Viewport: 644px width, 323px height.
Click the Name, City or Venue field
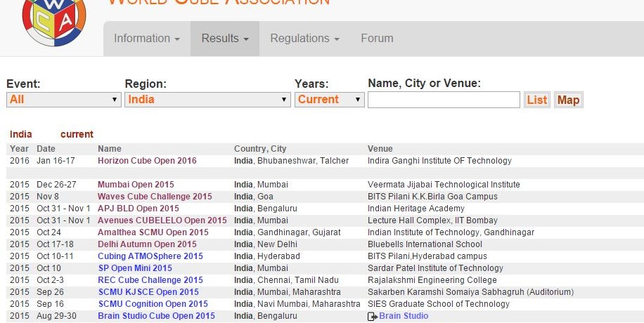pyautogui.click(x=444, y=100)
